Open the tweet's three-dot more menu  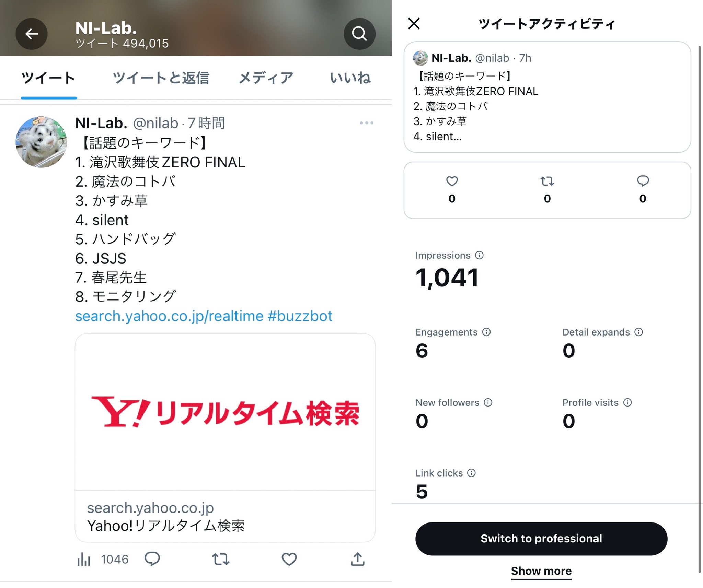[x=367, y=123]
